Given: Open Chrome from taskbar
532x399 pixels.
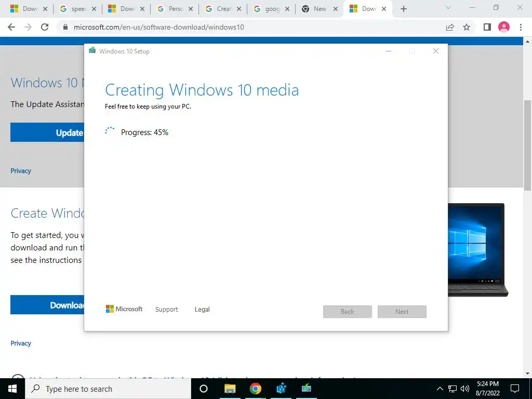Looking at the screenshot, I should click(x=256, y=389).
